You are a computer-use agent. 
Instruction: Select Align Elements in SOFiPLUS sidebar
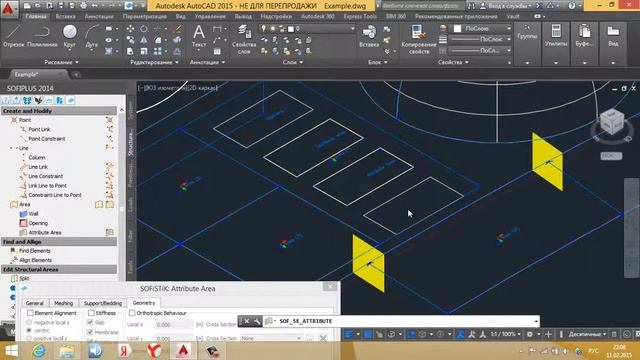click(x=36, y=260)
